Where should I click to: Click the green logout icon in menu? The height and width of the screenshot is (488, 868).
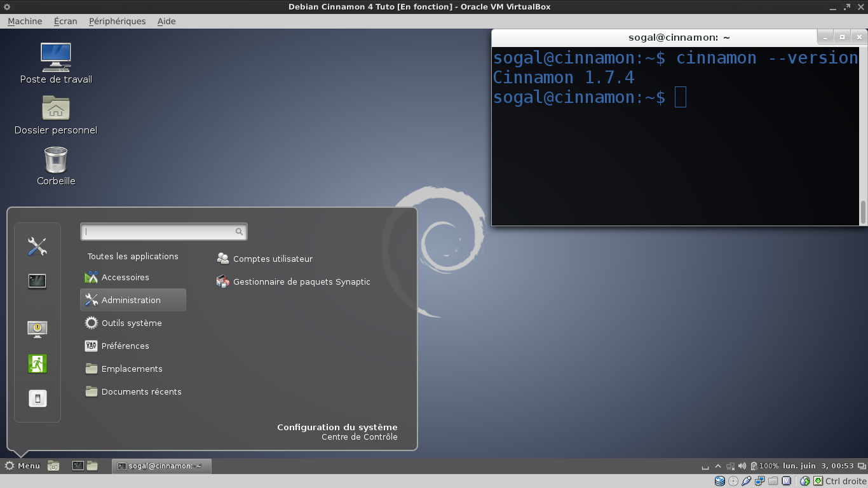[37, 364]
